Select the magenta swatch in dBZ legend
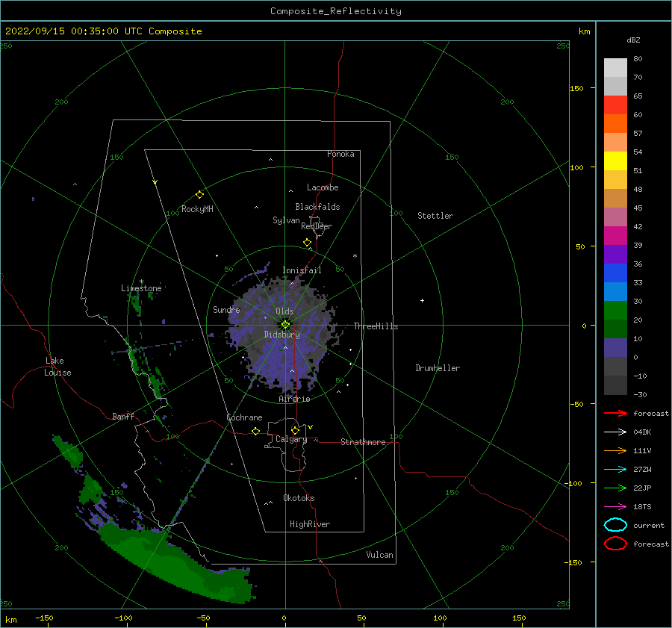This screenshot has width=672, height=628. pos(615,236)
